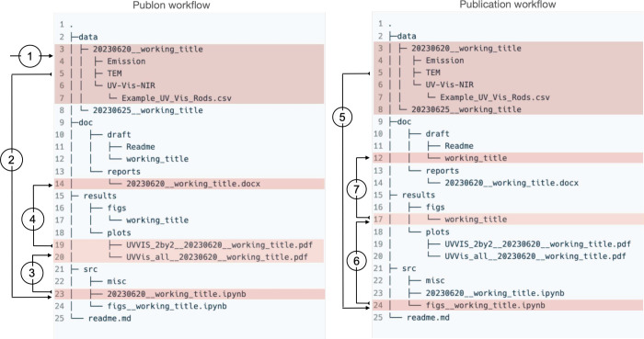
Task: Open readme.md in Publon workflow tree
Action: tap(109, 318)
